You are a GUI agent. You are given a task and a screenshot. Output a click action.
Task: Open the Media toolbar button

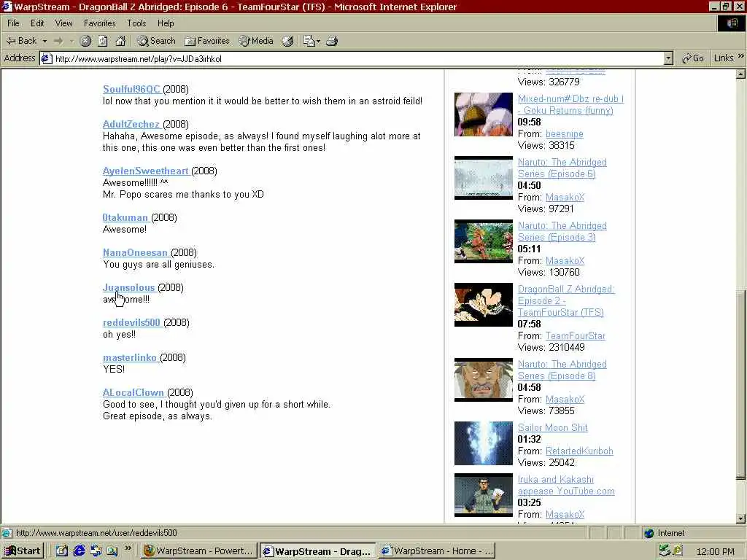click(256, 41)
